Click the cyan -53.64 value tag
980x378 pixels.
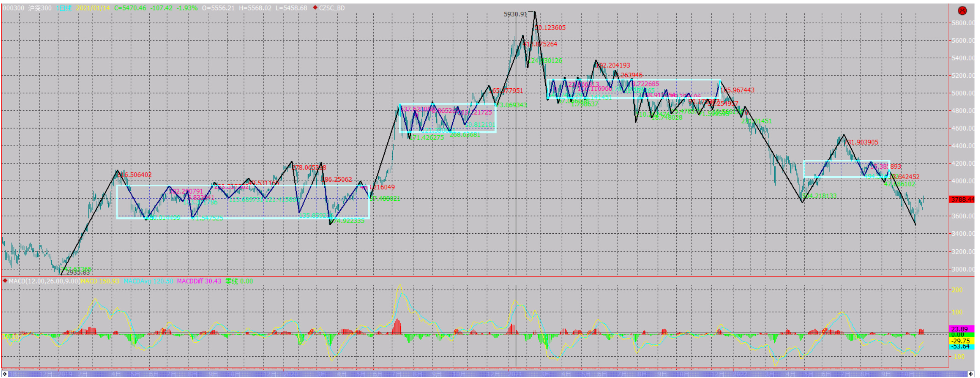click(961, 346)
